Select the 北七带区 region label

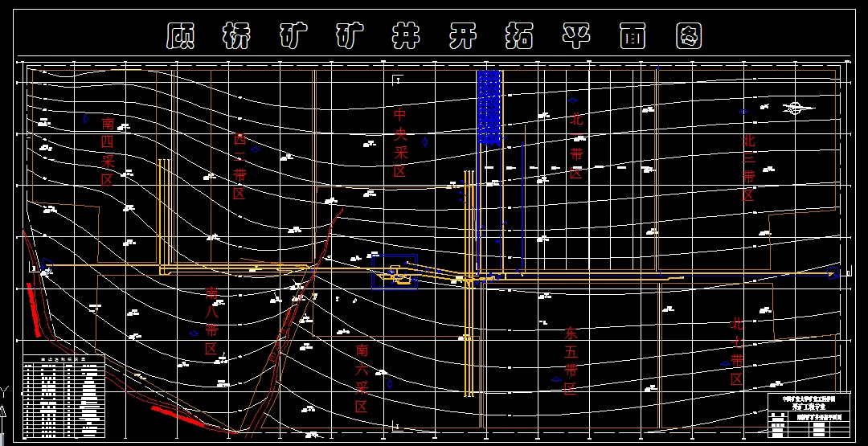pyautogui.click(x=737, y=351)
